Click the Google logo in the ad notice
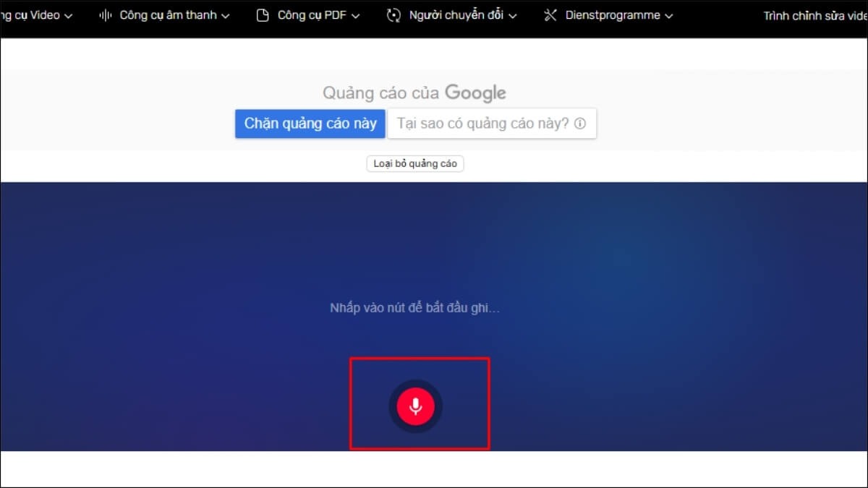The height and width of the screenshot is (488, 868). tap(475, 93)
